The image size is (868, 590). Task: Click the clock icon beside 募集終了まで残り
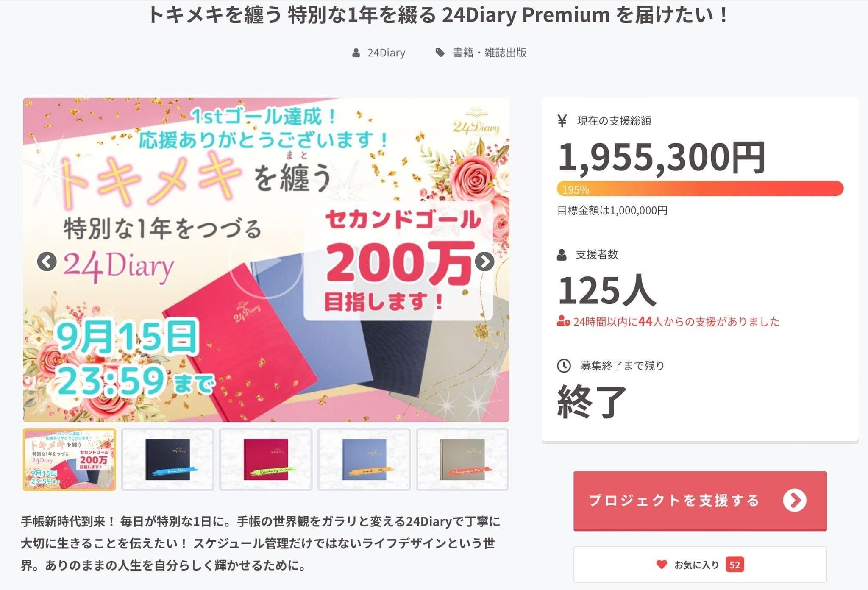tap(564, 366)
